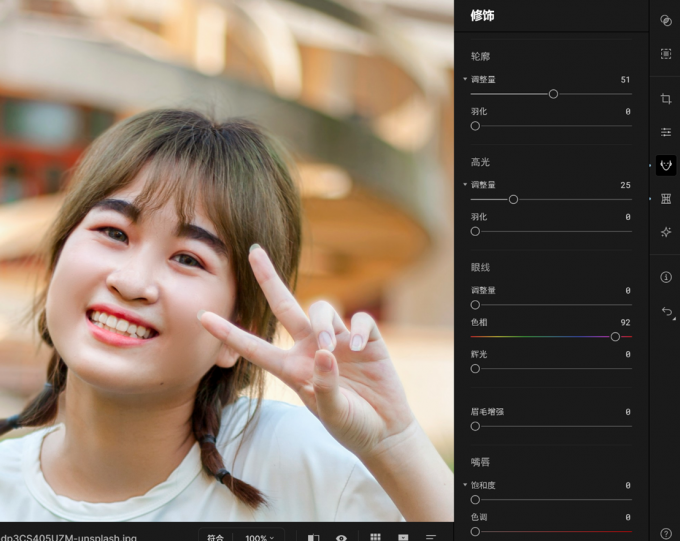Click the 符合 fit button
The image size is (680, 541).
tap(216, 538)
